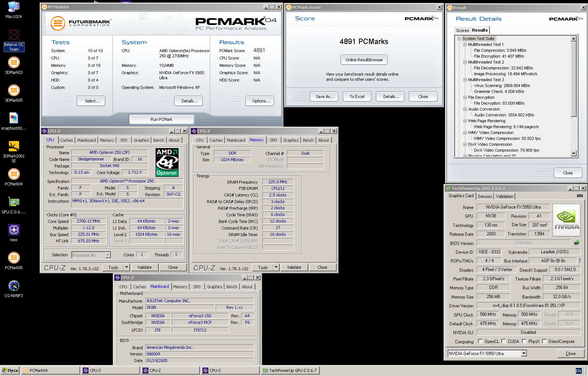
Task: Click the AMD Opteron 64 logo in CPU-Z
Action: (167, 162)
